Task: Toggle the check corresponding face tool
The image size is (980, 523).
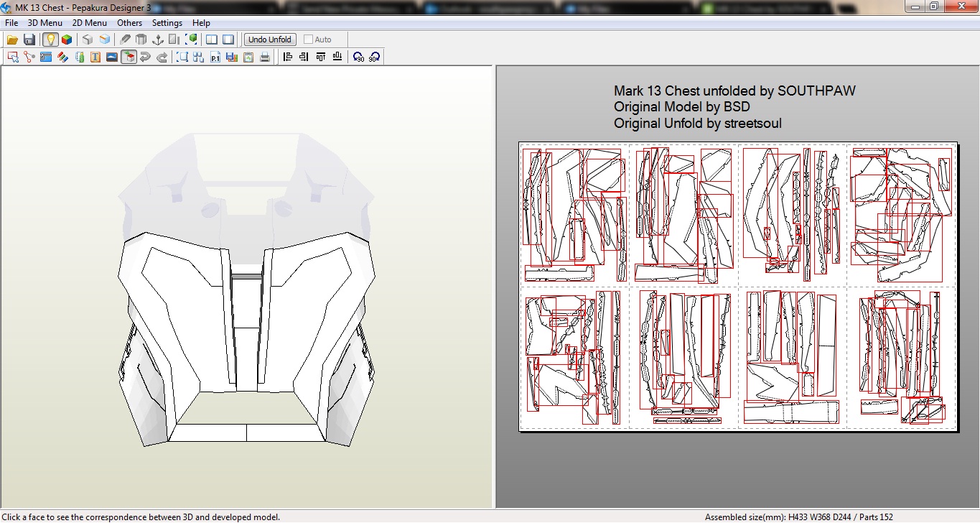Action: click(129, 57)
